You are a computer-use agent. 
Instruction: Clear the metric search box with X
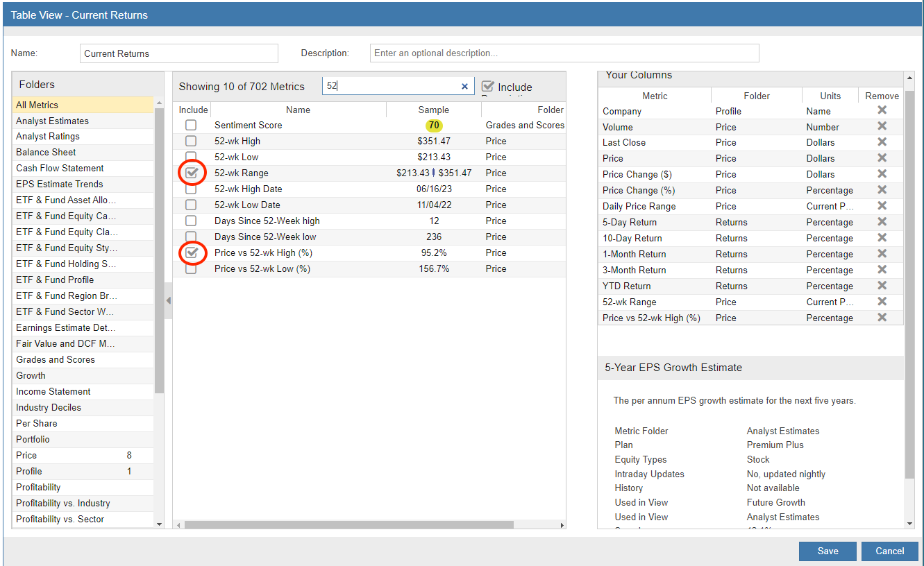(x=465, y=87)
